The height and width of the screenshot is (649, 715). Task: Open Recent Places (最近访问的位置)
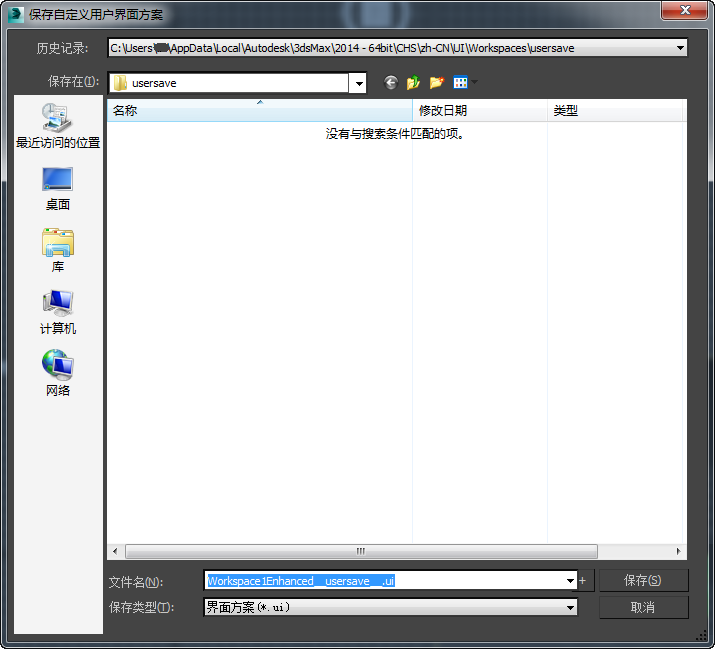click(x=58, y=126)
